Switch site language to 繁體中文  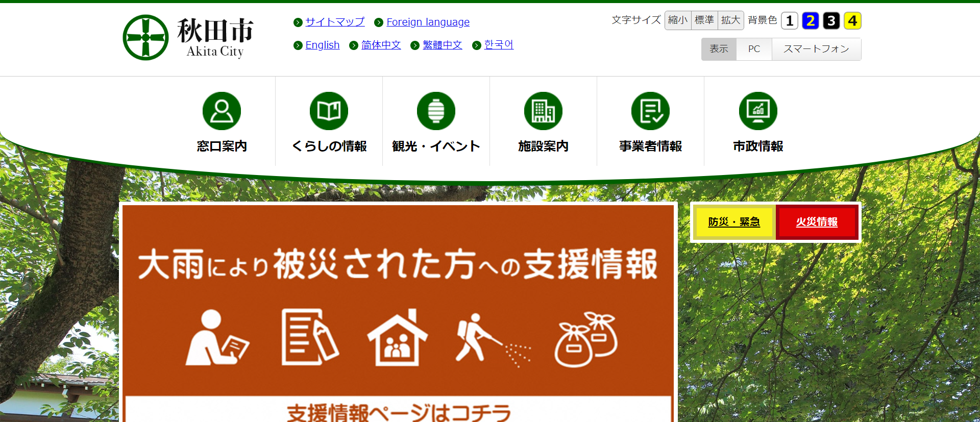tap(442, 45)
